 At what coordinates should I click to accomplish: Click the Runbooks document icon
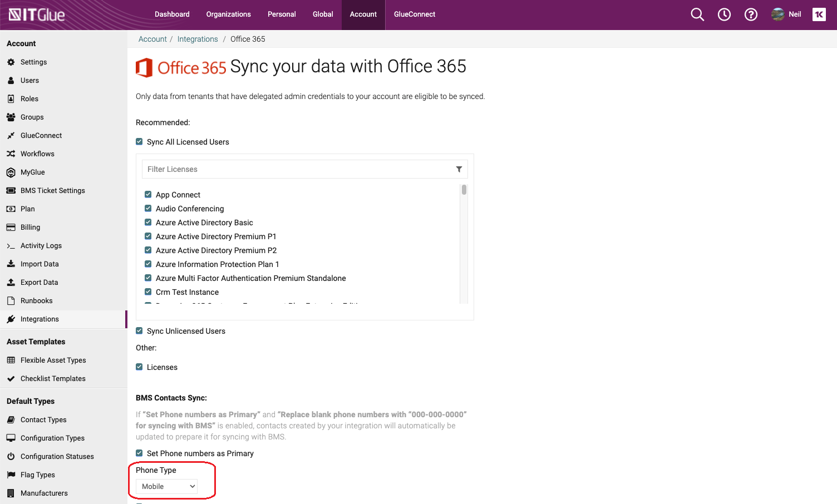tap(11, 301)
